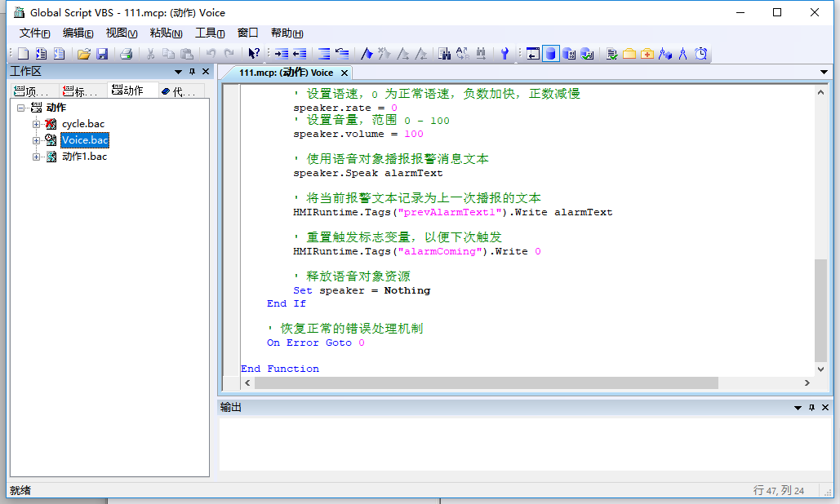This screenshot has width=840, height=504.
Task: Open the 工具 menu
Action: (210, 33)
